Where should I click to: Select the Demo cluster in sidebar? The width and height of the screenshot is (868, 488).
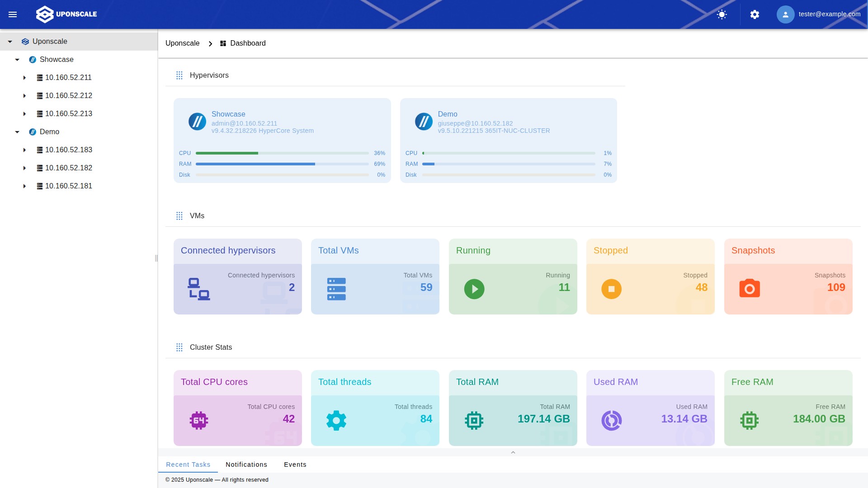click(49, 131)
